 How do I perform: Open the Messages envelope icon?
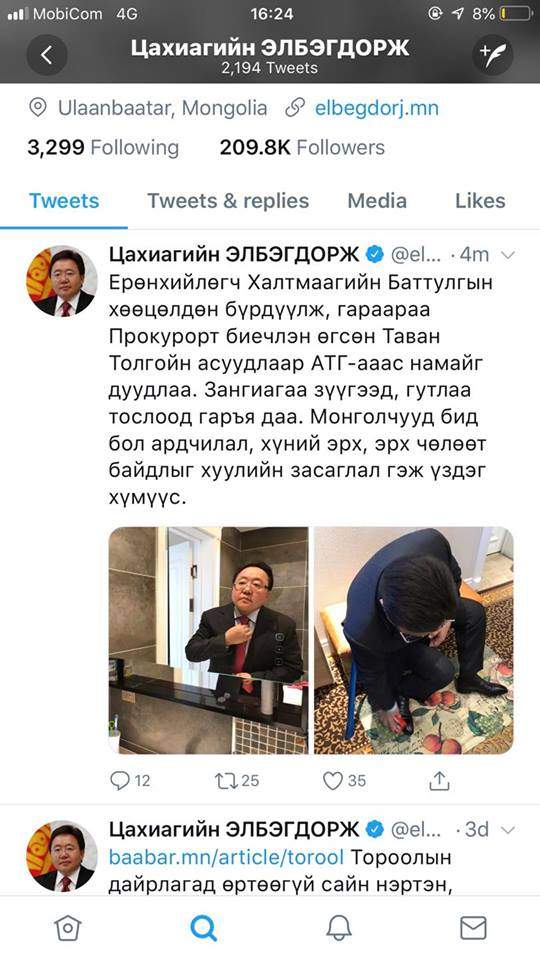tap(473, 928)
